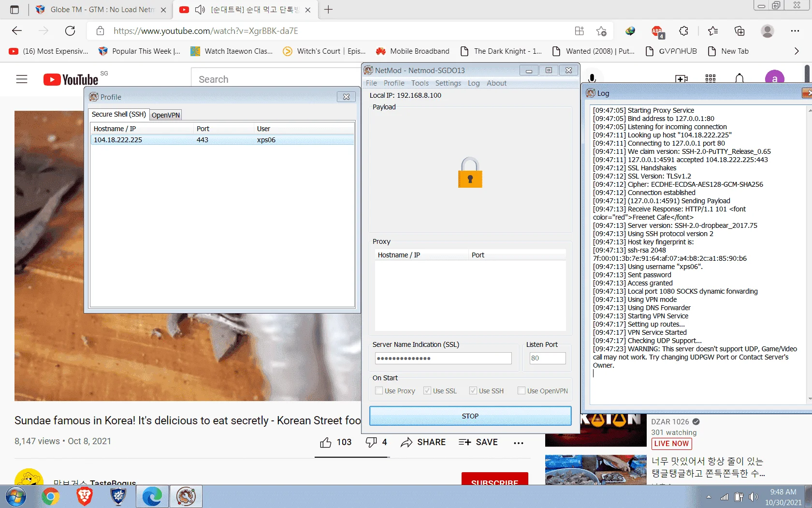Switch to the Globe TM browser tab

coord(101,10)
